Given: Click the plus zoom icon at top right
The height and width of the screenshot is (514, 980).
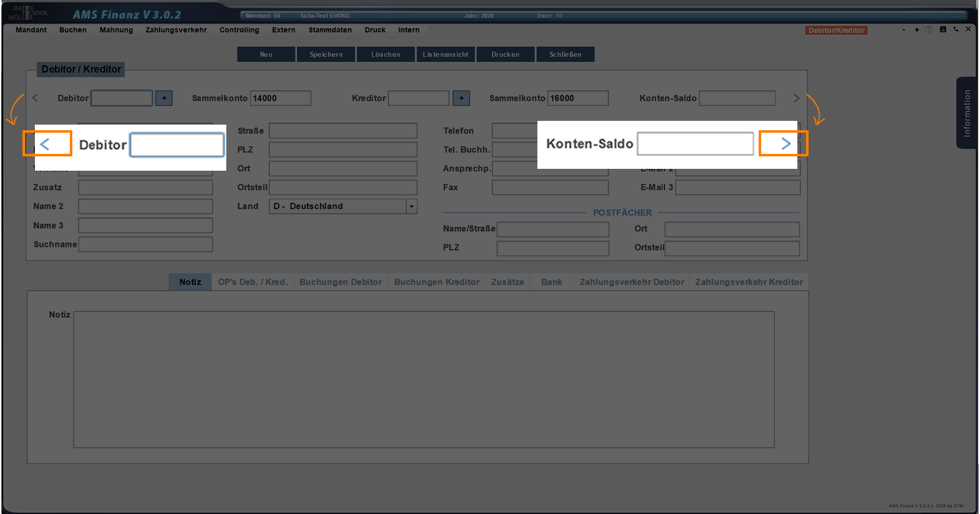Looking at the screenshot, I should pos(916,30).
